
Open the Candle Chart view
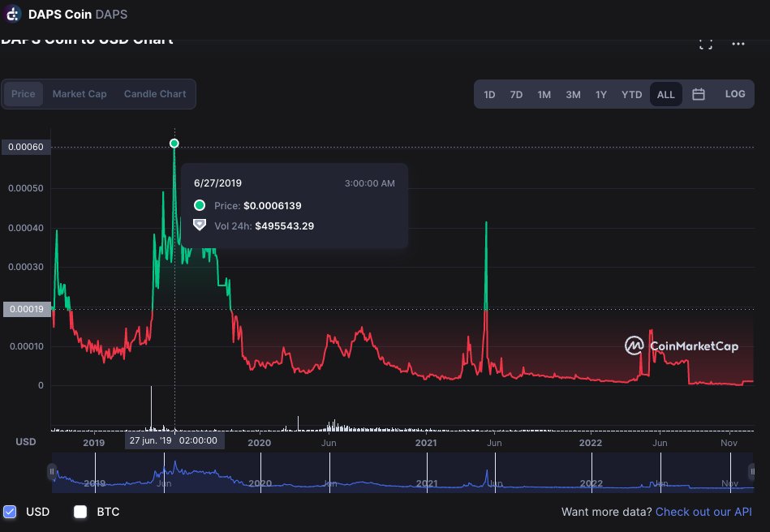coord(154,94)
